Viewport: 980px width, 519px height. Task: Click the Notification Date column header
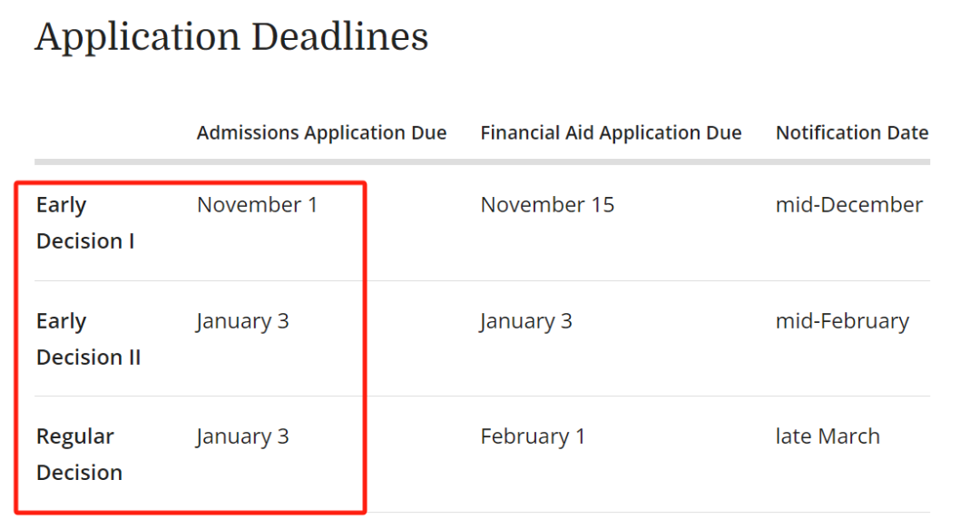[852, 132]
